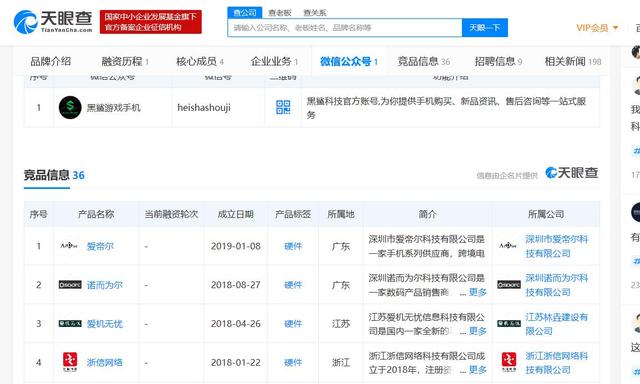Open 江苏林垚建设有限公司 company link
640x384 pixels.
point(556,324)
